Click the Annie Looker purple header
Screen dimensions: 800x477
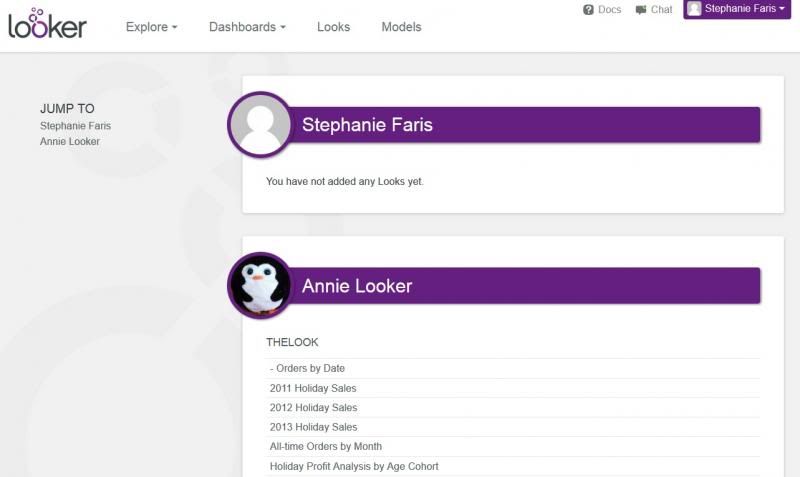[x=526, y=285]
